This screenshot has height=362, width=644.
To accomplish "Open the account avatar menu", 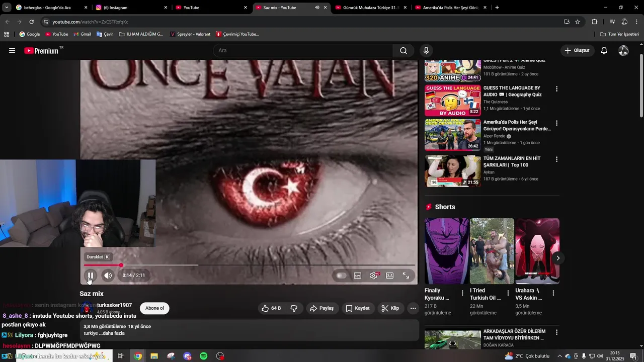I will tap(623, 51).
